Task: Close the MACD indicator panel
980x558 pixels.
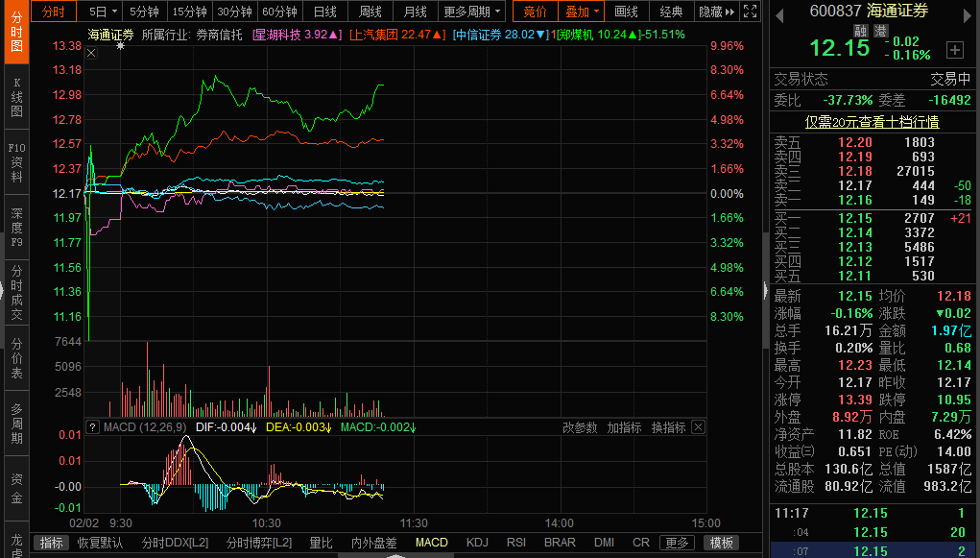Action: point(699,427)
